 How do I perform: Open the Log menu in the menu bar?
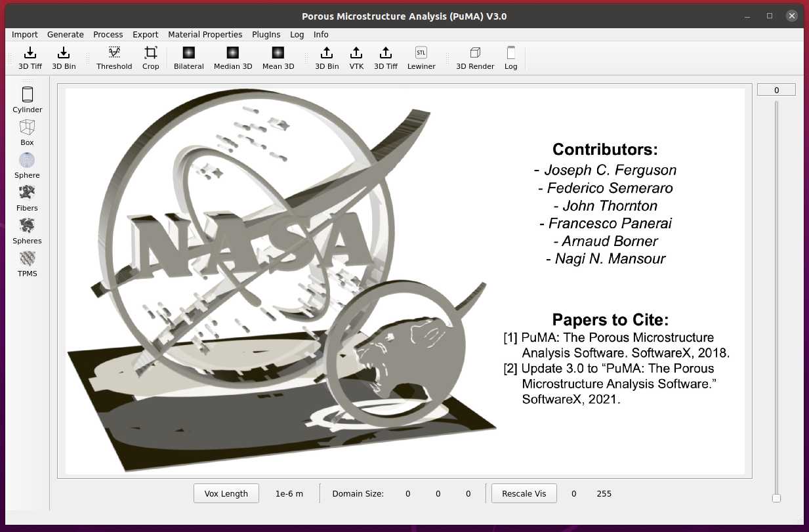click(x=297, y=35)
